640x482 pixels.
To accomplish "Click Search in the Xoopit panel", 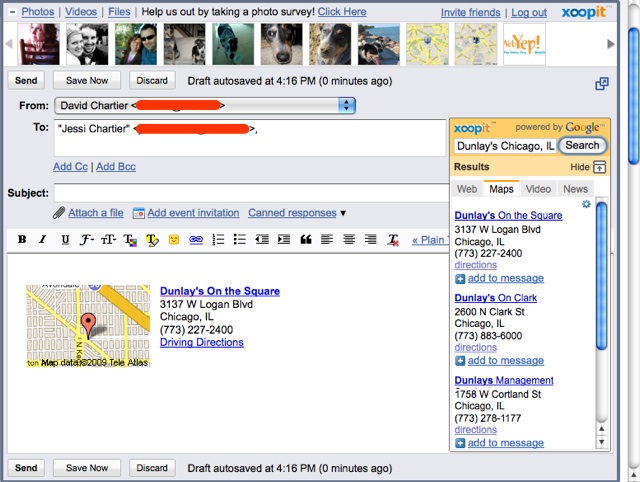I will 582,145.
